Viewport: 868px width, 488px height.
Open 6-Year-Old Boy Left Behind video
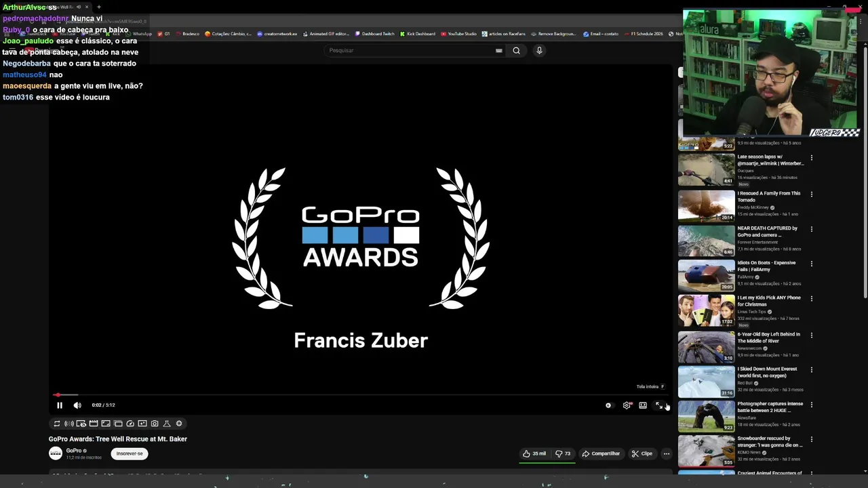769,337
